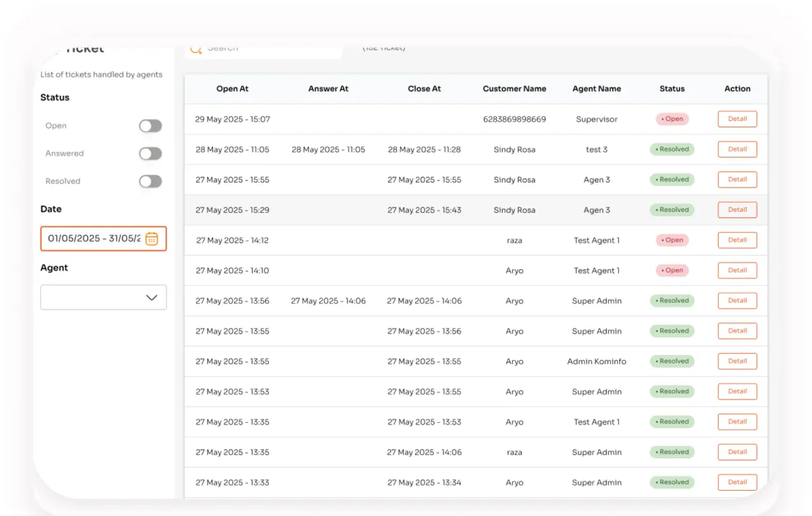Open Detail for the 29 May 15:07 ticket

[737, 119]
